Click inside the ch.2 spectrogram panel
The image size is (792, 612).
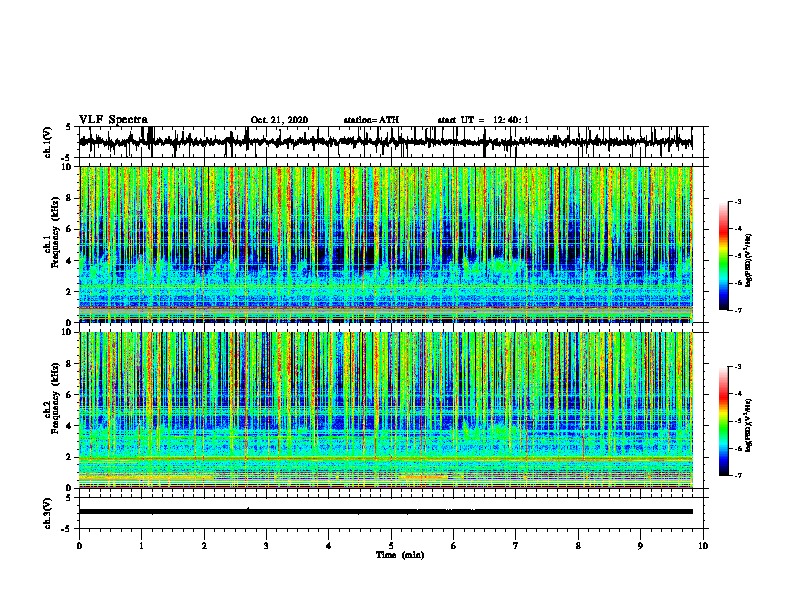click(x=386, y=410)
